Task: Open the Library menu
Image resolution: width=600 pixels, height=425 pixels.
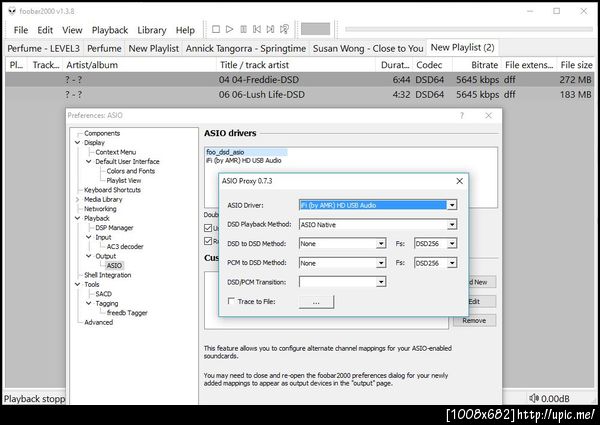Action: coord(152,30)
